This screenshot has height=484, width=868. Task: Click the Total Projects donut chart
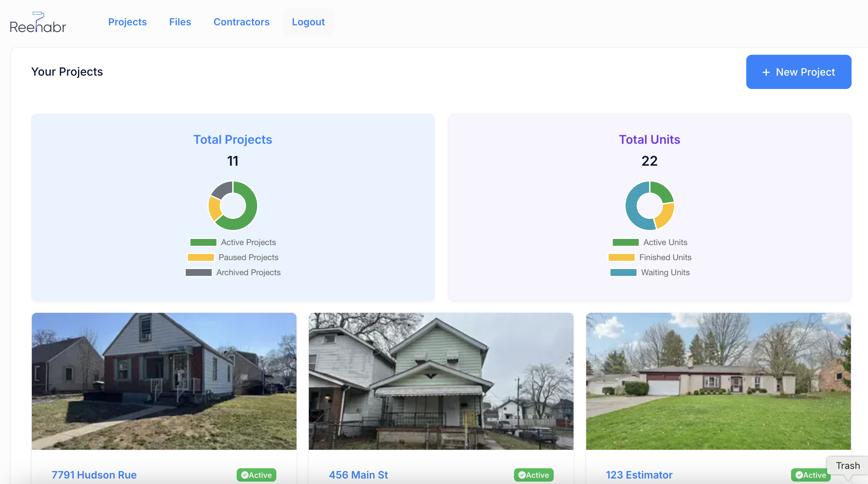pyautogui.click(x=233, y=205)
